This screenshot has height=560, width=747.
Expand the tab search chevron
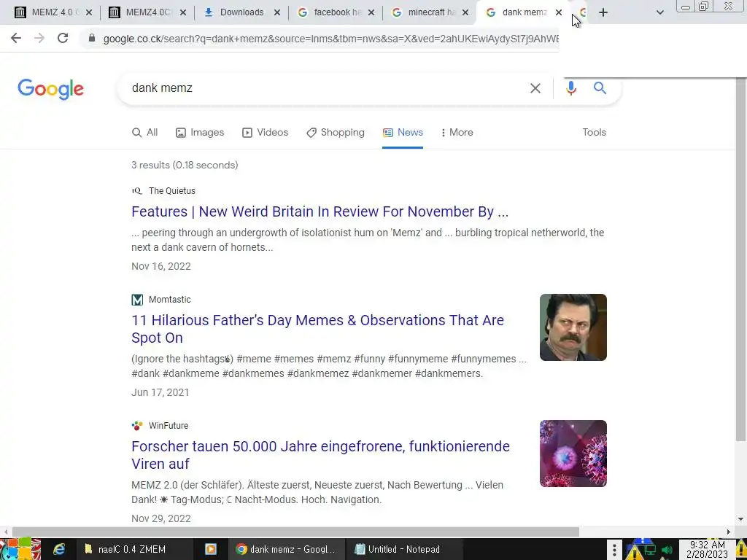tap(659, 12)
